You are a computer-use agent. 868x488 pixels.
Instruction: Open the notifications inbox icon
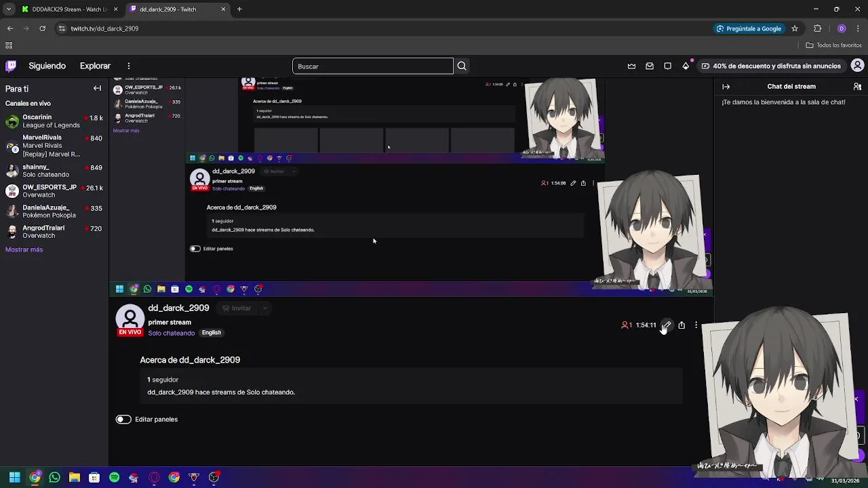(x=650, y=66)
